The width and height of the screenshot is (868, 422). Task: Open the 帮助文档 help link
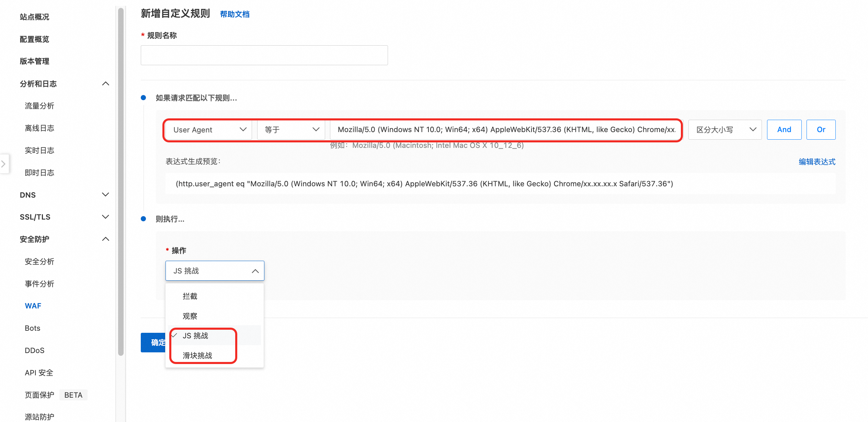click(235, 14)
